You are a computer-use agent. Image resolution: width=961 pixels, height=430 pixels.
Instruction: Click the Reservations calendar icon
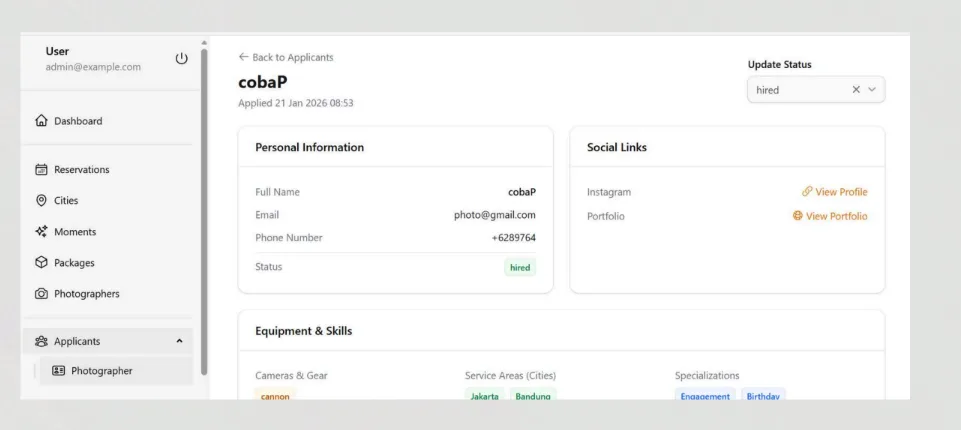click(41, 170)
